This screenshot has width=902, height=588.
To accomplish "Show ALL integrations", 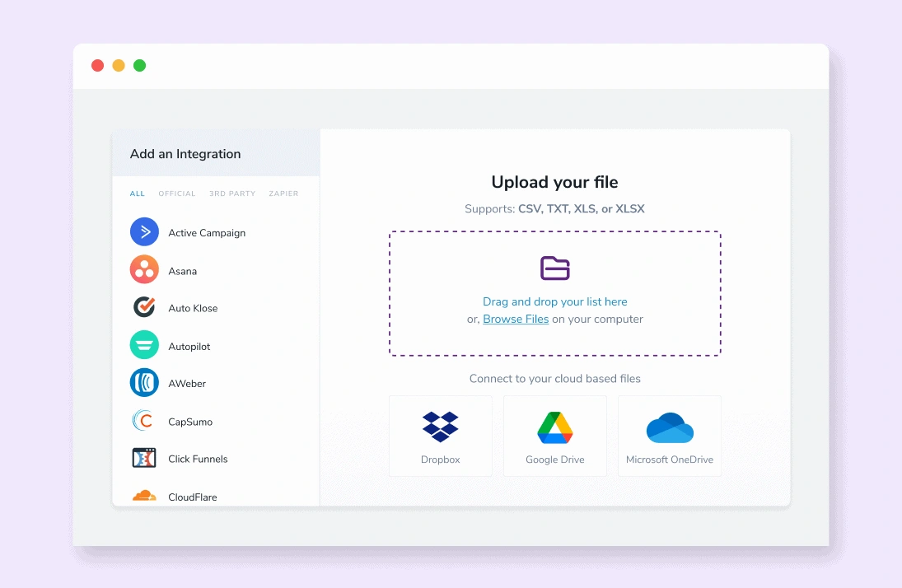I will (137, 194).
